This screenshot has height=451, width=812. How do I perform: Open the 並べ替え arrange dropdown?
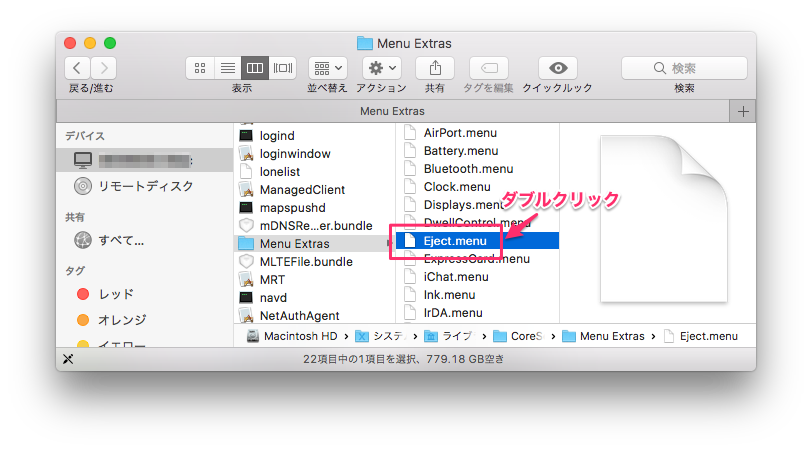point(328,68)
